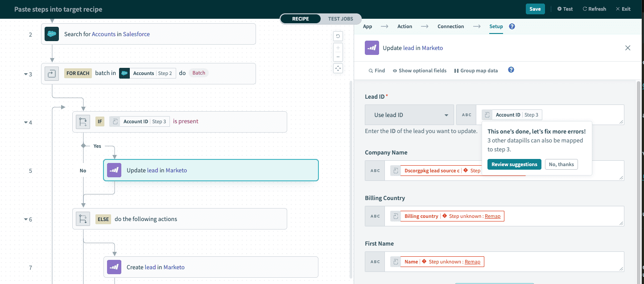Go to the Connection tab
The width and height of the screenshot is (644, 284).
click(x=450, y=26)
